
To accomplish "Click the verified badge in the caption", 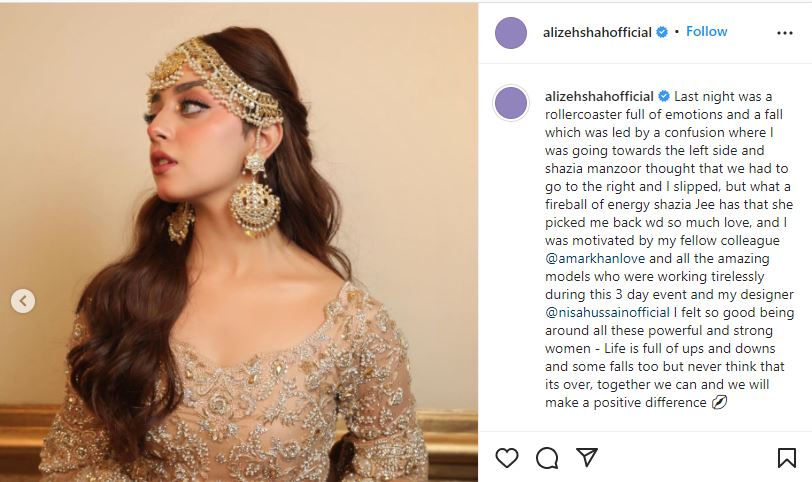I will tap(663, 96).
